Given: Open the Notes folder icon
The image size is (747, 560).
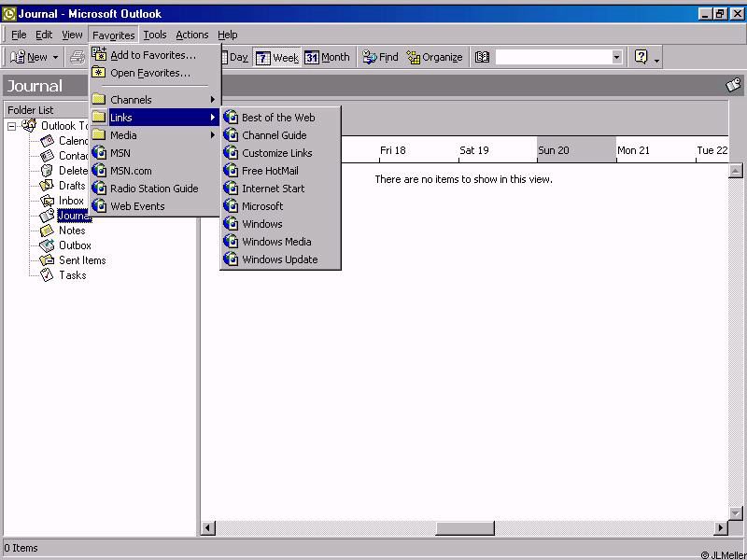Looking at the screenshot, I should click(x=47, y=231).
